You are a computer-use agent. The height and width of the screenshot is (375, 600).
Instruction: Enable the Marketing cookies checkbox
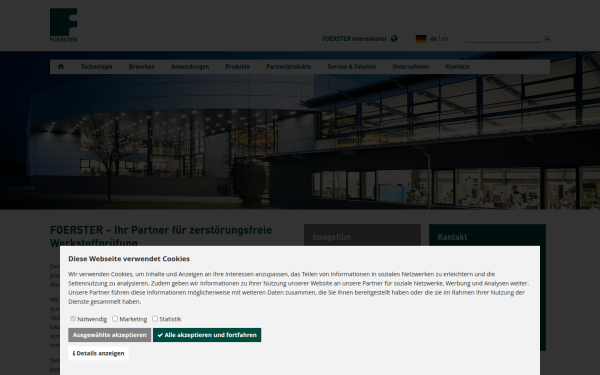[115, 318]
